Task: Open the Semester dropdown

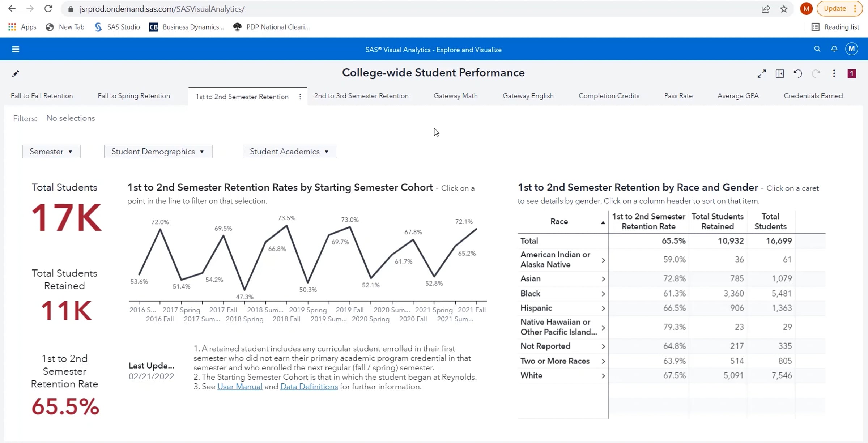Action: click(x=51, y=152)
